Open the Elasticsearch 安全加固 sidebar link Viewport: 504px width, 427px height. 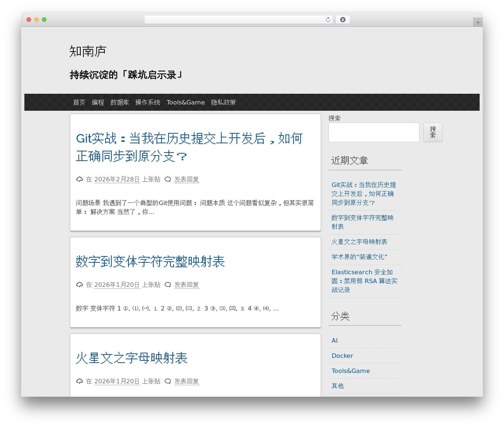coord(365,281)
